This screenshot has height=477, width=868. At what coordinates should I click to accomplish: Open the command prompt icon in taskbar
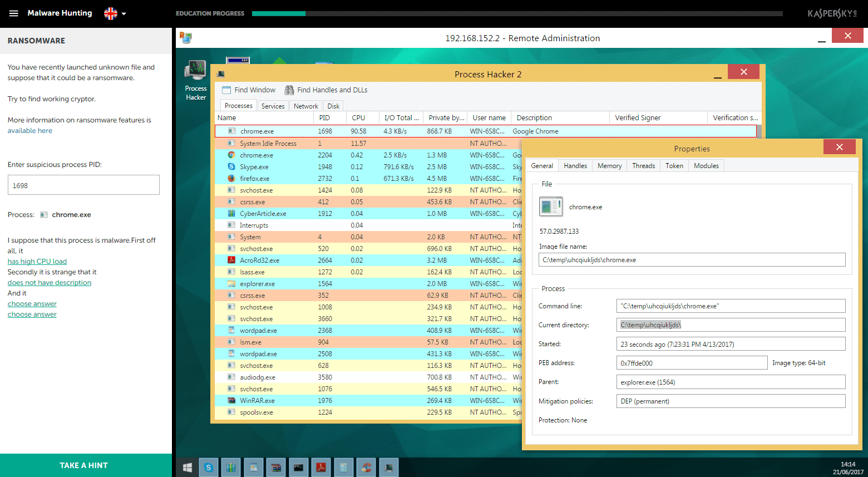coord(298,468)
